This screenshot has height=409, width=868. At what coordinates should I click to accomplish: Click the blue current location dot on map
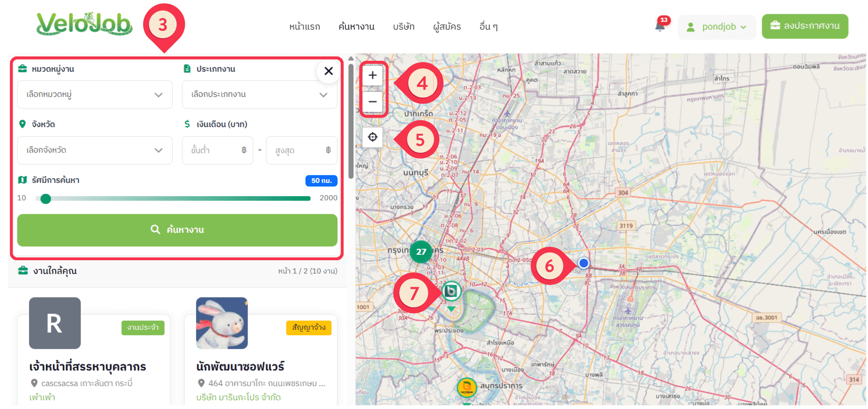pos(584,263)
